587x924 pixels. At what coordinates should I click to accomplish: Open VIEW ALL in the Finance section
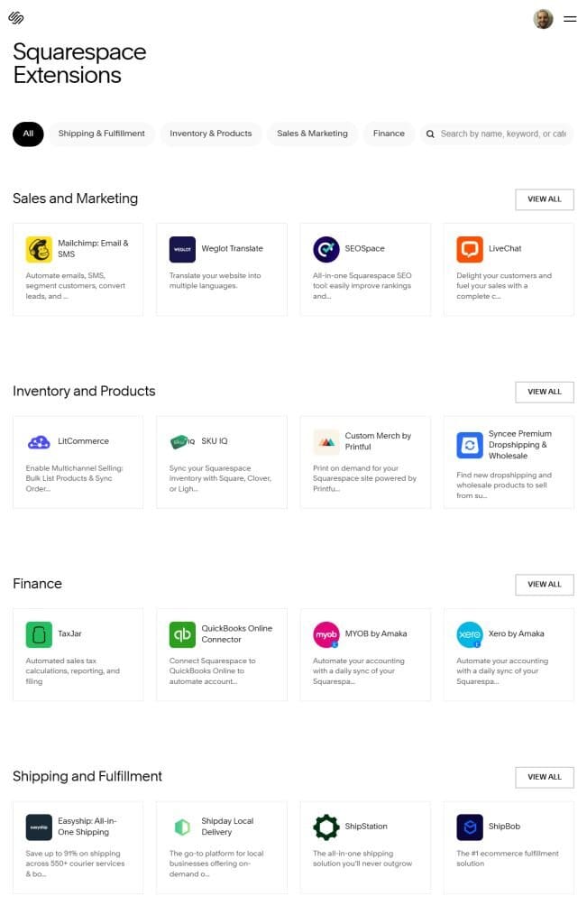click(544, 584)
